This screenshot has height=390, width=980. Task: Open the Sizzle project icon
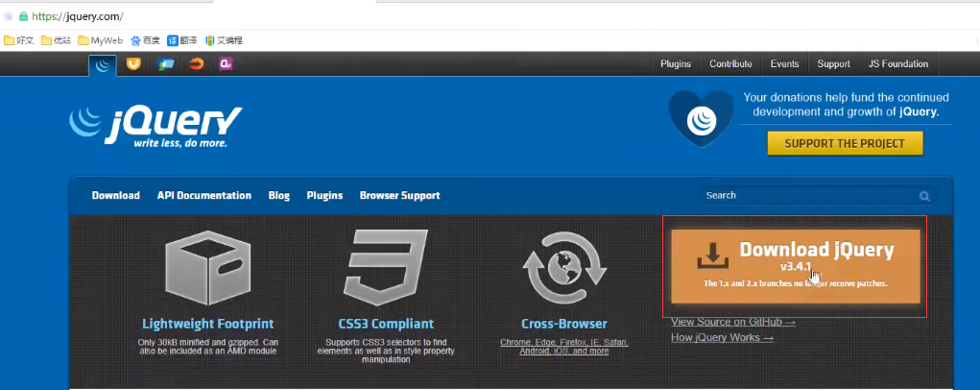(196, 63)
